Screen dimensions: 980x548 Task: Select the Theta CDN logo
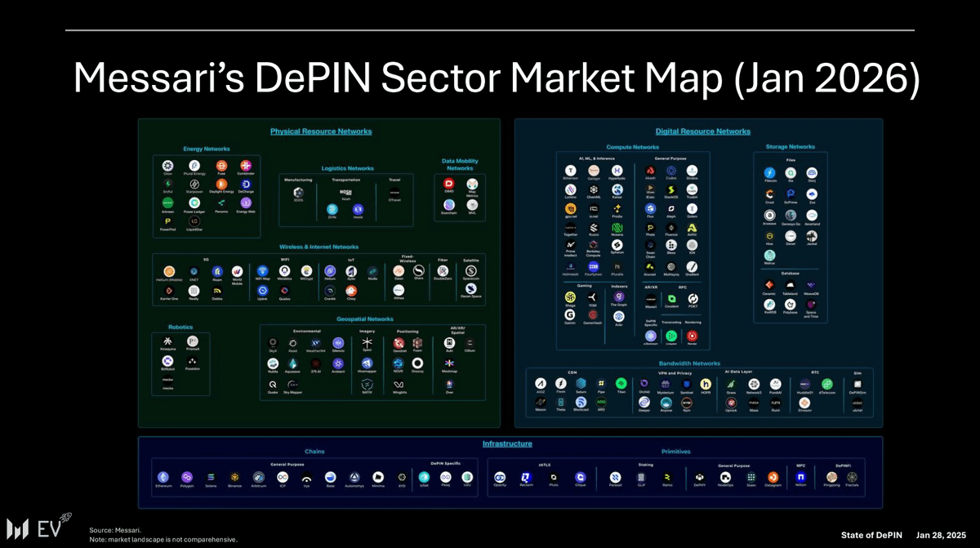tap(560, 402)
